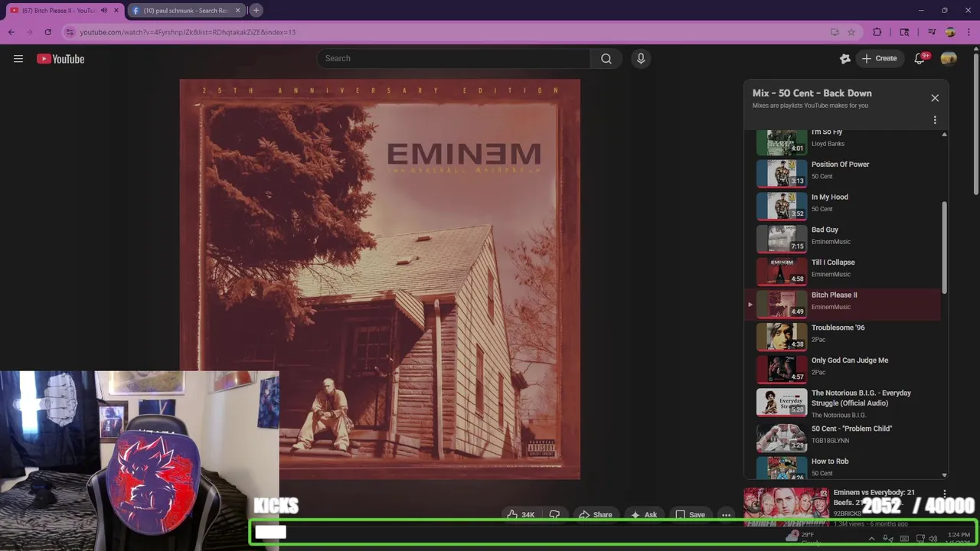Bookmark this page with the star
This screenshot has width=980, height=551.
851,32
